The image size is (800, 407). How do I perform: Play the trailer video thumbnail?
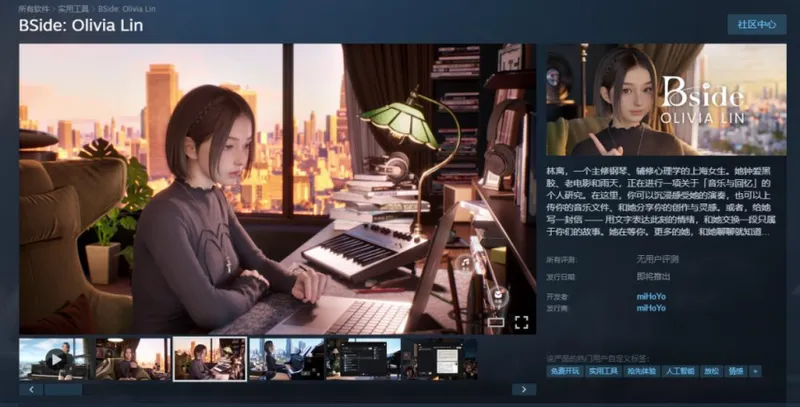pos(56,359)
